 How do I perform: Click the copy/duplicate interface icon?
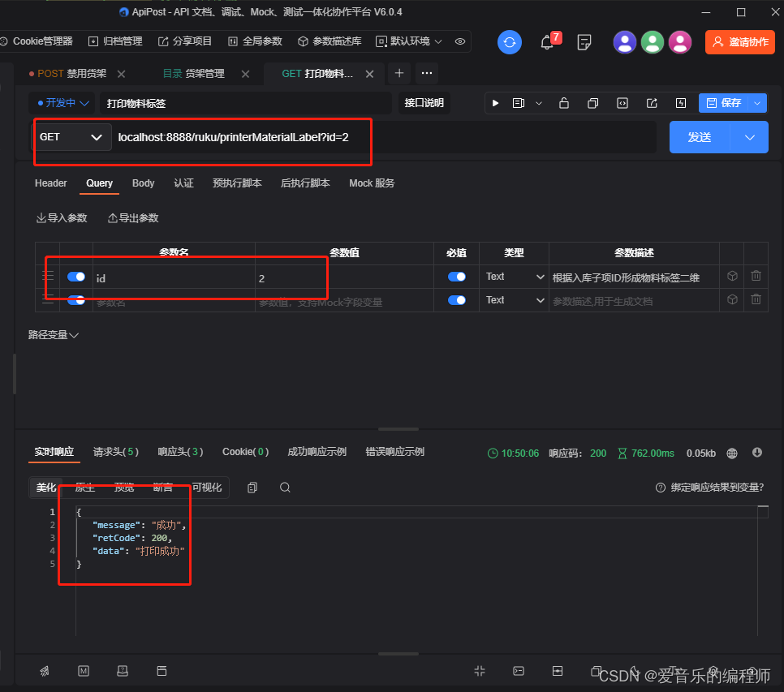[592, 103]
